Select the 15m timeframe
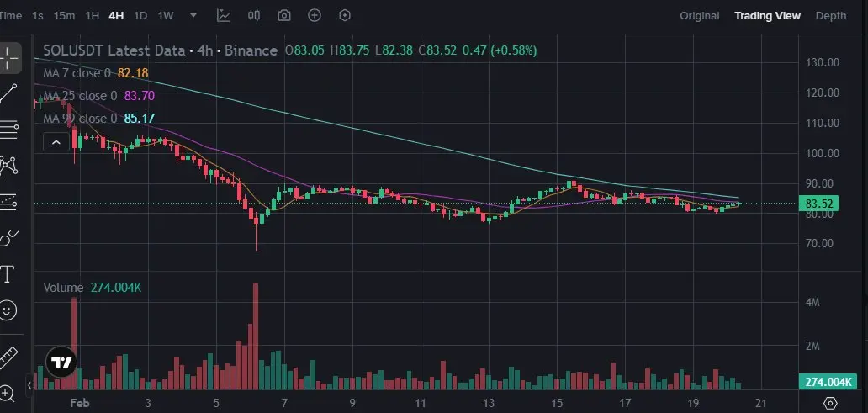Image resolution: width=868 pixels, height=413 pixels. pos(64,15)
